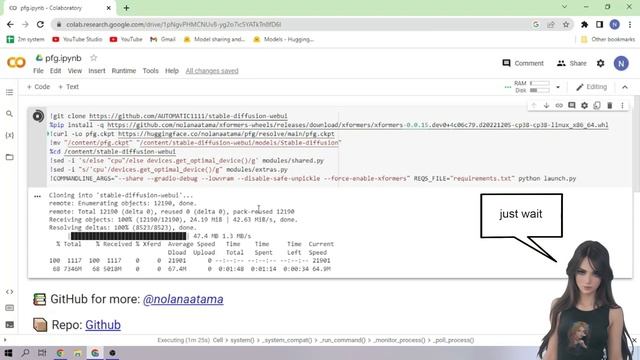Open Windows Task View
Screen dimensions: 640x360
[42, 353]
